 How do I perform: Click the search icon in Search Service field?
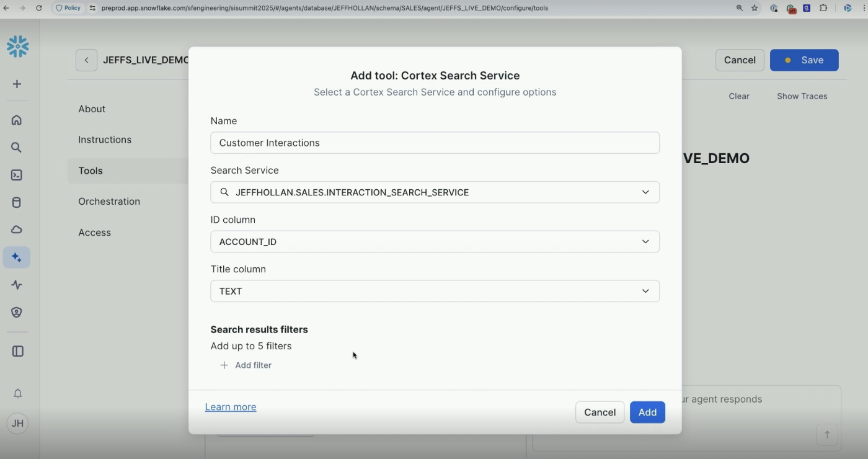[224, 192]
